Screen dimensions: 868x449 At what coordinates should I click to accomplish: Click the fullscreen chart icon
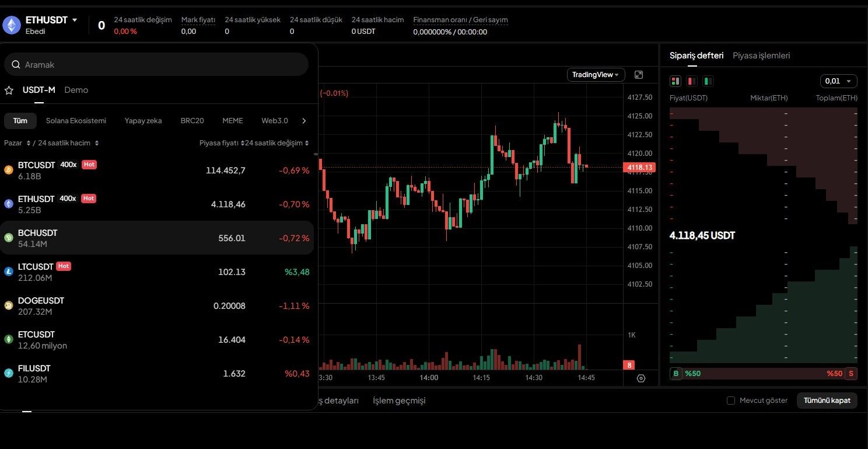(x=639, y=75)
